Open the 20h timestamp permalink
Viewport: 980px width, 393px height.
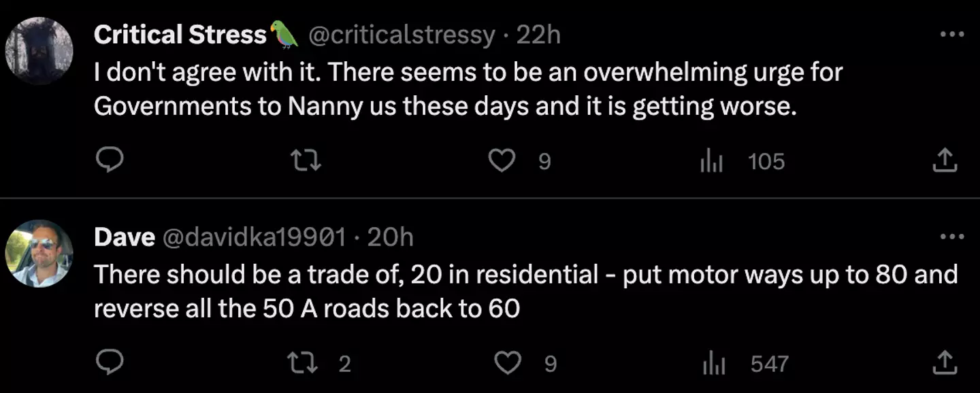pyautogui.click(x=390, y=237)
